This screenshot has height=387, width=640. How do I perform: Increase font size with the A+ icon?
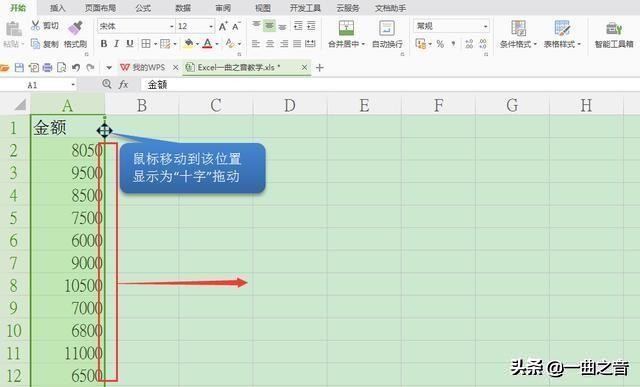(223, 26)
